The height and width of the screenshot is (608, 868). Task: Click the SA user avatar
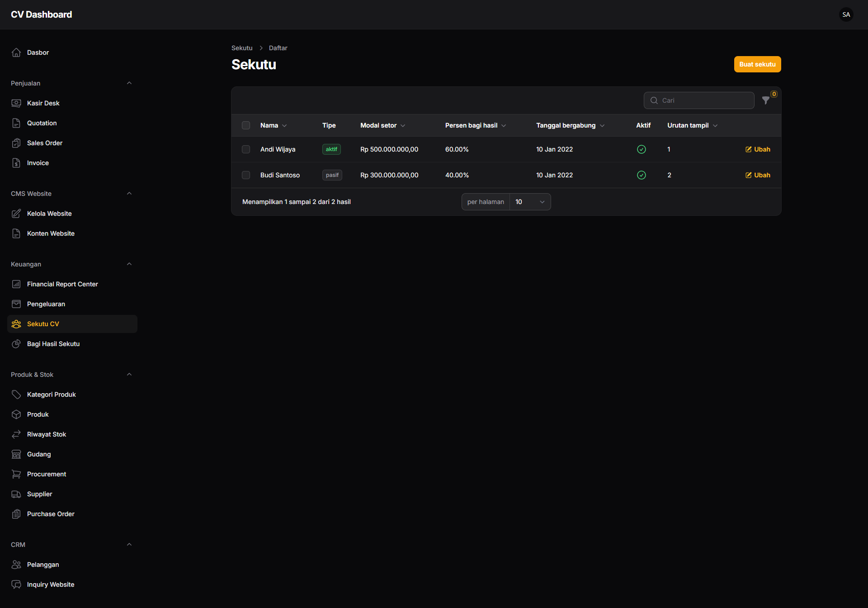tap(846, 14)
